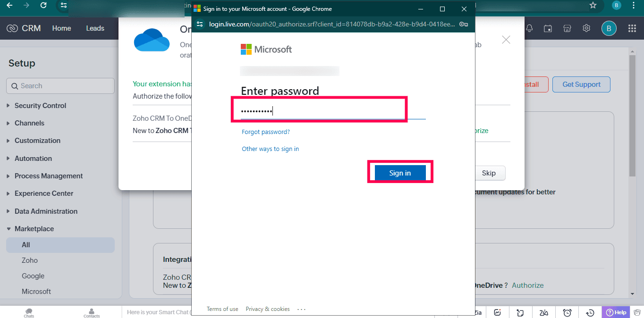The height and width of the screenshot is (318, 644).
Task: Open the alarm clock reminders icon
Action: (x=568, y=312)
